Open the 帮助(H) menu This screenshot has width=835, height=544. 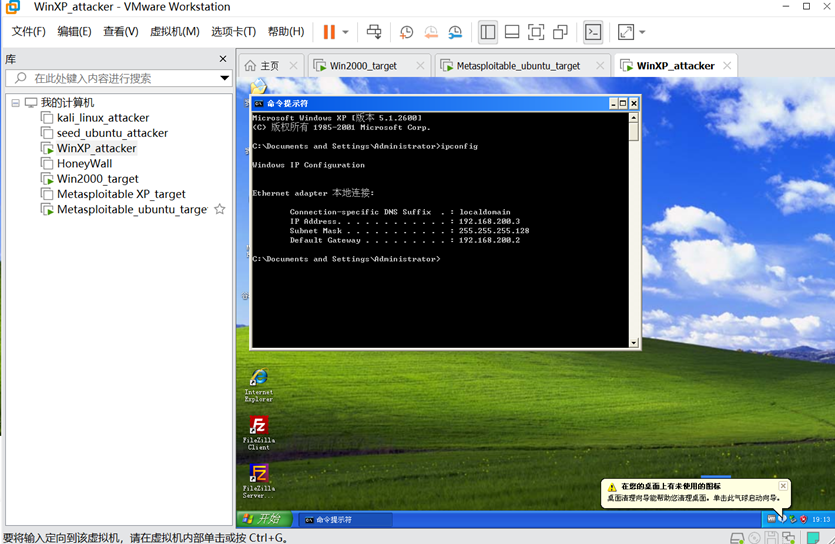[x=286, y=32]
